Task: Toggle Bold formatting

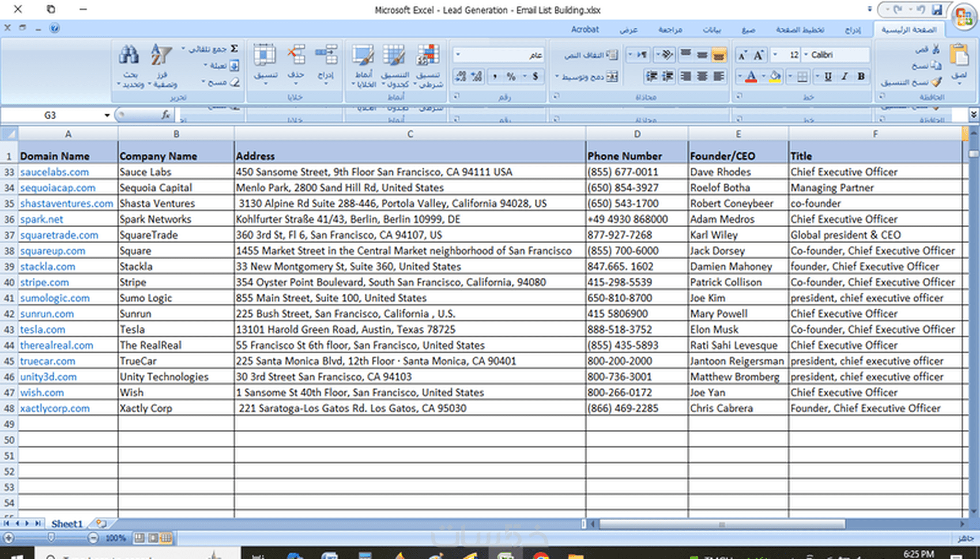Action: (x=861, y=76)
